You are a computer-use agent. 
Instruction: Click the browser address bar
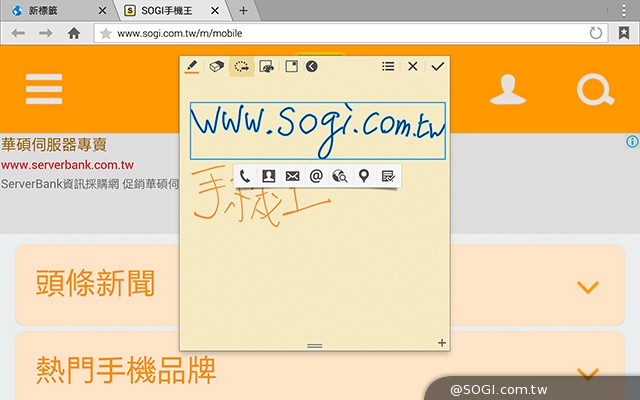point(340,33)
